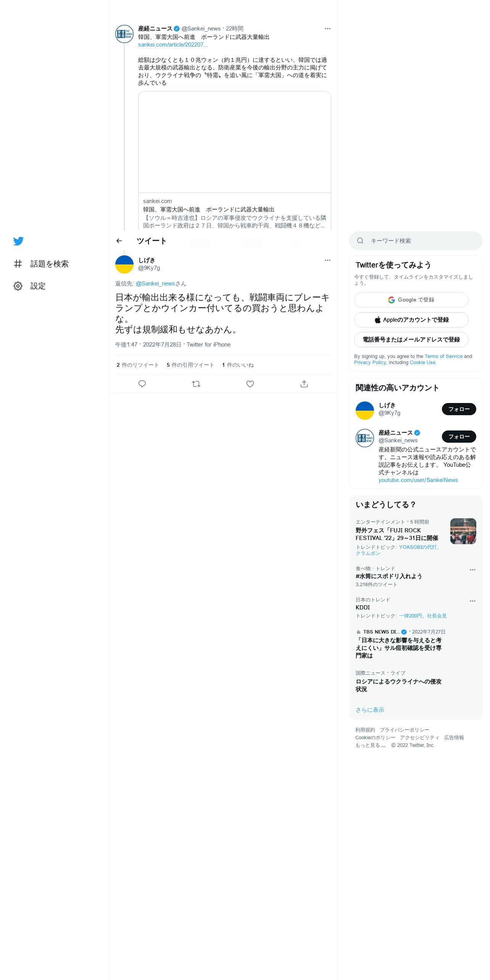This screenshot has width=490, height=980.
Task: Like the tweet with heart icon
Action: tap(250, 384)
